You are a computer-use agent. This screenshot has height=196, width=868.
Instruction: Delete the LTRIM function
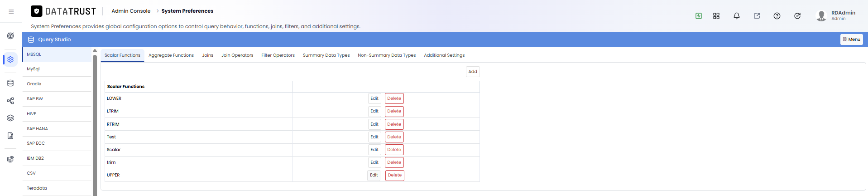pos(394,111)
